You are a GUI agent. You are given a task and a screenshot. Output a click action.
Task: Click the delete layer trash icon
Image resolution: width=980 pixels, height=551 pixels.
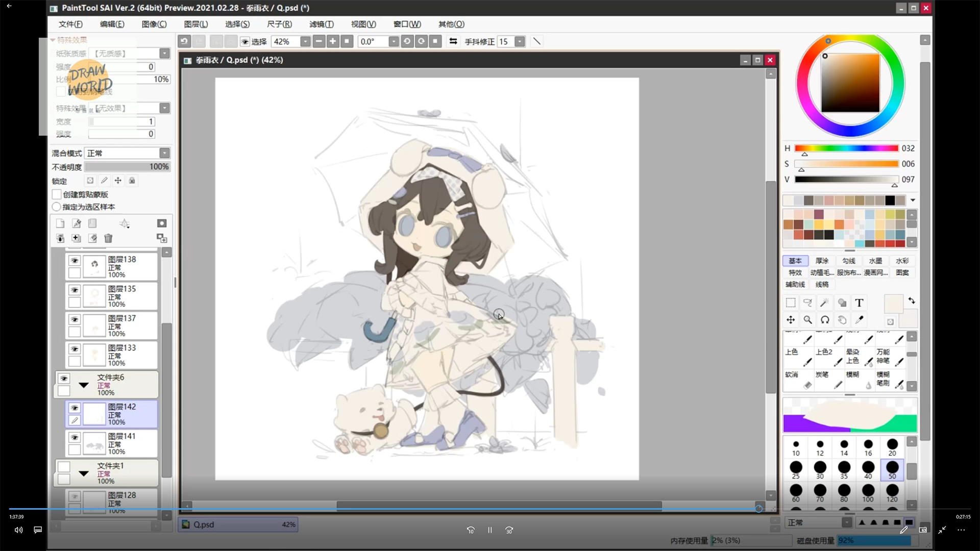108,238
